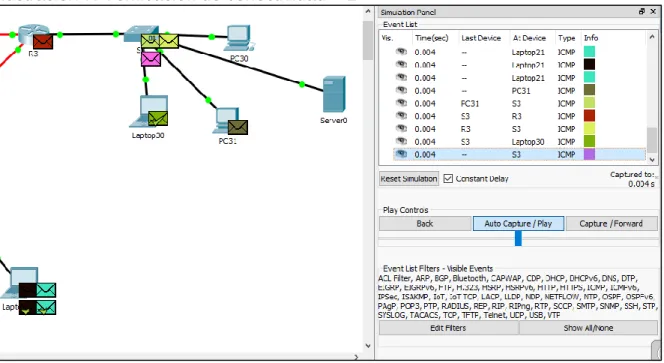Click the purple Info swatch in the last row
Viewport: 664px width, 363px height.
[589, 154]
